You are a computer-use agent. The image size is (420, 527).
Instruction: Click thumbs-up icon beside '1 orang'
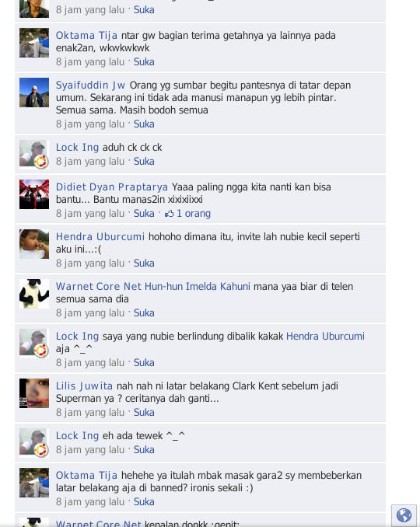(x=169, y=214)
